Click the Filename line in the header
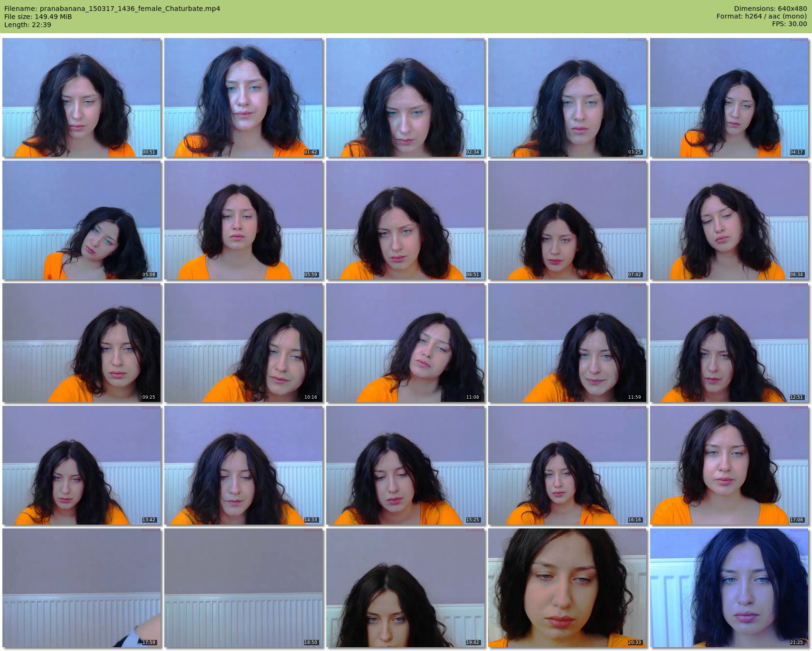The image size is (812, 651). (x=112, y=9)
